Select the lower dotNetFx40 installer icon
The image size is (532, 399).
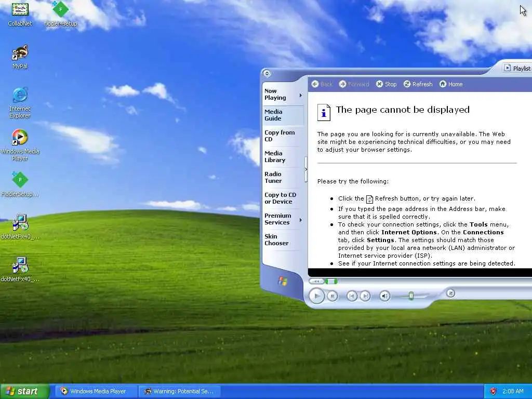click(x=20, y=270)
